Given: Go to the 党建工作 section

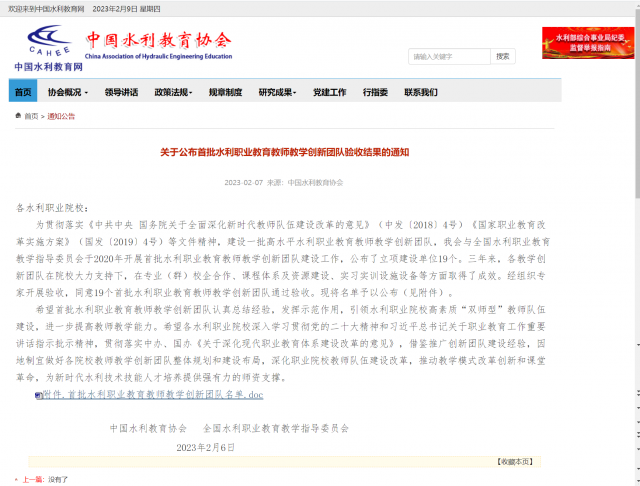Looking at the screenshot, I should 329,92.
